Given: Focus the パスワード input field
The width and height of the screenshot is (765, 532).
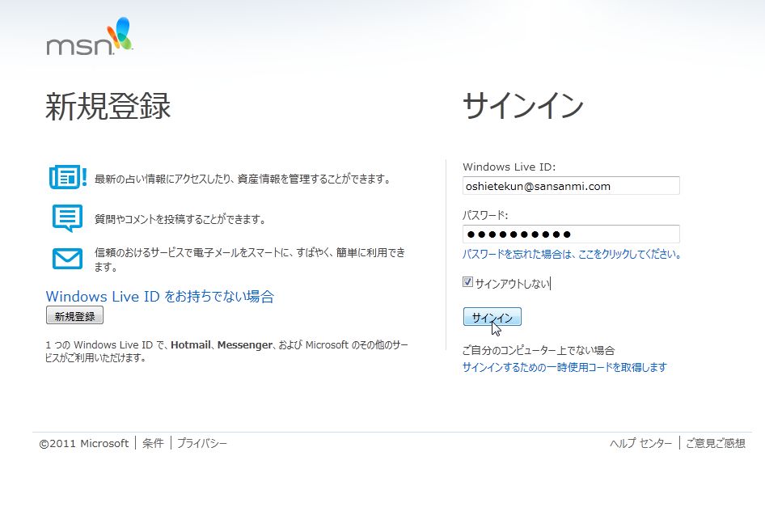Looking at the screenshot, I should pos(571,234).
